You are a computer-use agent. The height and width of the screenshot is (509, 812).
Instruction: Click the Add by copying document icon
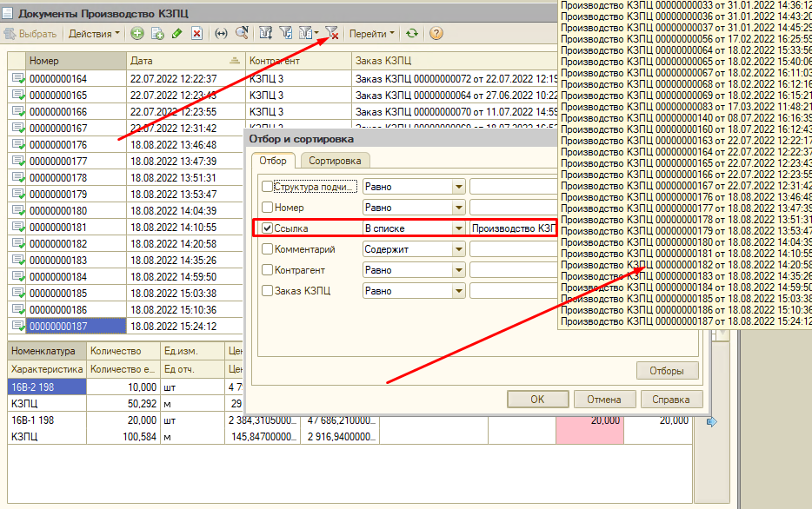157,34
